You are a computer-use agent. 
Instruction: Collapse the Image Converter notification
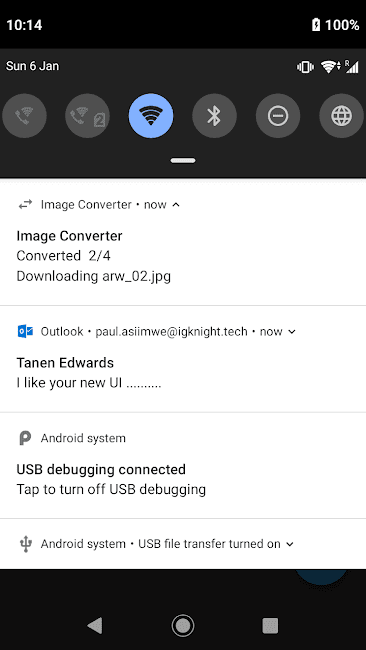(x=176, y=204)
